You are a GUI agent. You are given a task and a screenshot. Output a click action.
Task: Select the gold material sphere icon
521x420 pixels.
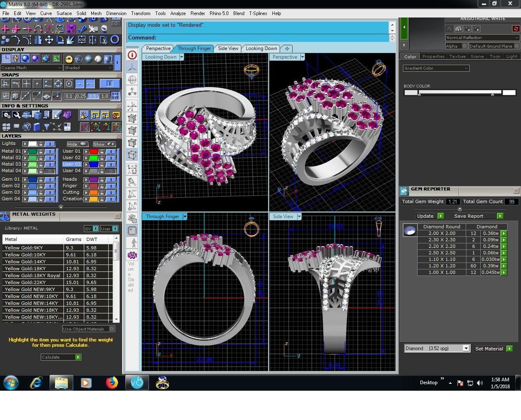click(x=69, y=59)
